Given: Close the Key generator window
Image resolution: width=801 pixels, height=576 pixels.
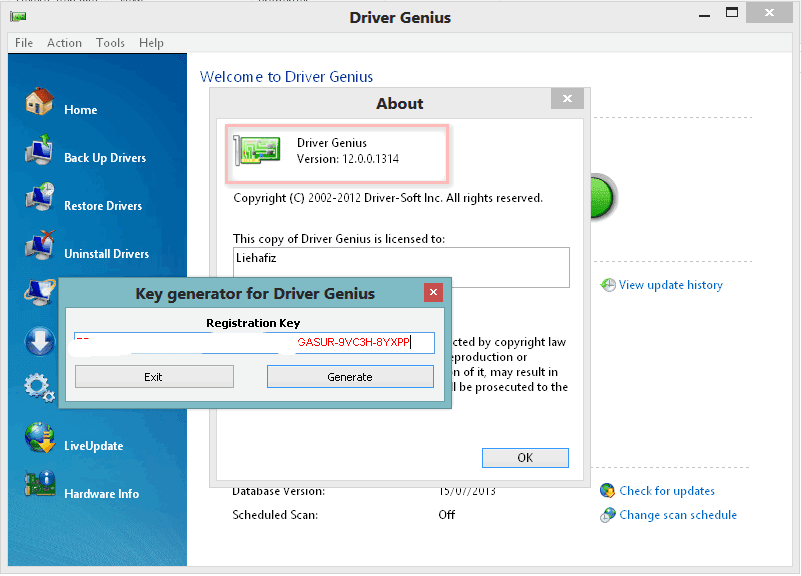Looking at the screenshot, I should [x=433, y=292].
